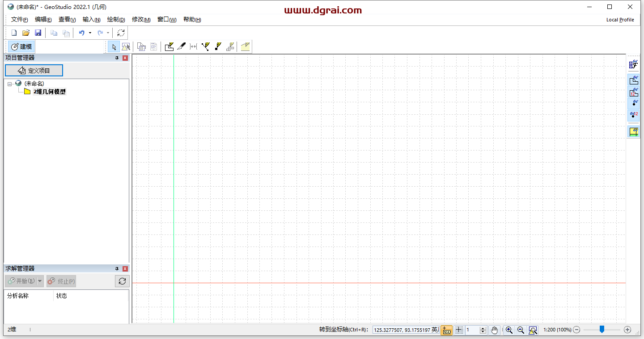644x339 pixels.
Task: Click the view preferences icon with letter F
Action: coord(633,65)
